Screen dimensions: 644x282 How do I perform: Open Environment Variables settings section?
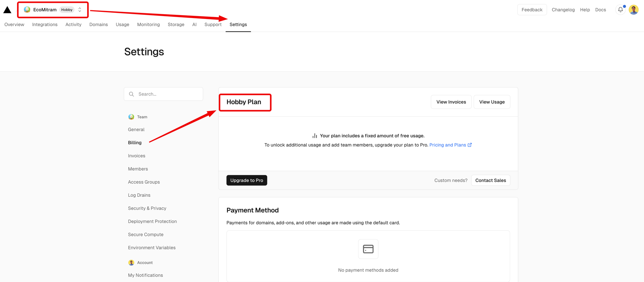coord(152,248)
